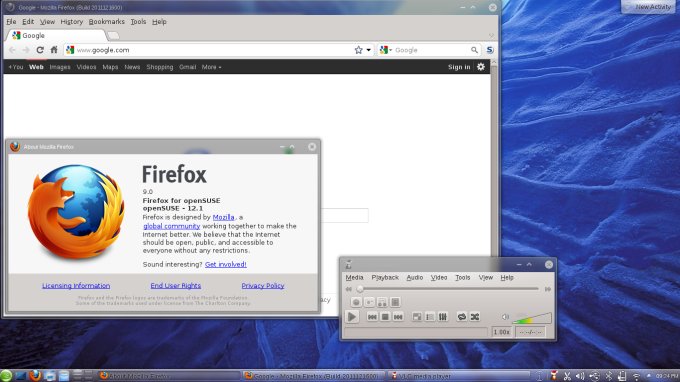This screenshot has width=680, height=382.
Task: Toggle VLC shuffle random playback
Action: pos(475,317)
